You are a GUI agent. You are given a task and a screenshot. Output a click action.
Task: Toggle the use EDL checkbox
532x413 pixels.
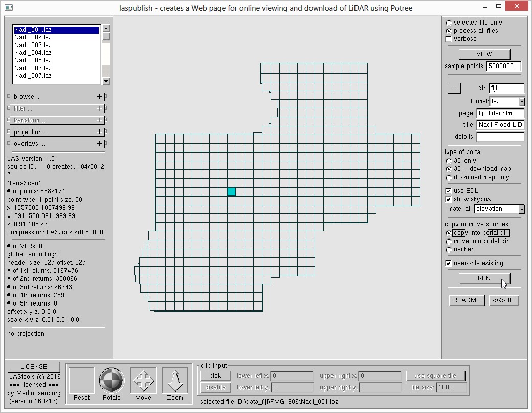click(449, 191)
